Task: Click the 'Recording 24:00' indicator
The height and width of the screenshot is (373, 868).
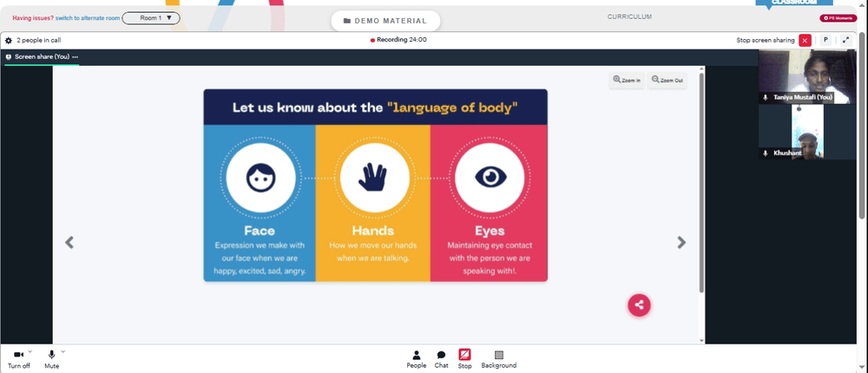Action: pyautogui.click(x=398, y=40)
